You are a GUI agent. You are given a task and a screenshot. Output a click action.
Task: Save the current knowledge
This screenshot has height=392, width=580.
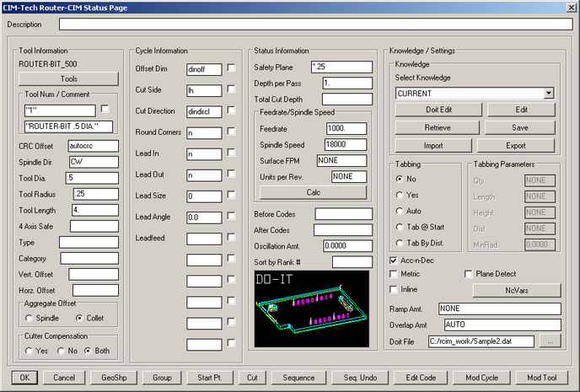[519, 127]
